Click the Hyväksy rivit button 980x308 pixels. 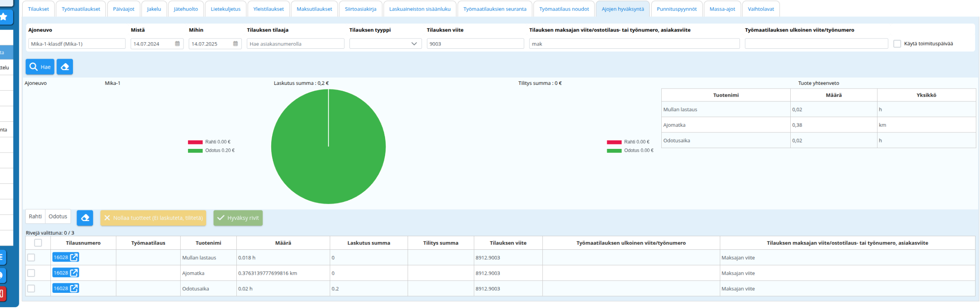[238, 218]
